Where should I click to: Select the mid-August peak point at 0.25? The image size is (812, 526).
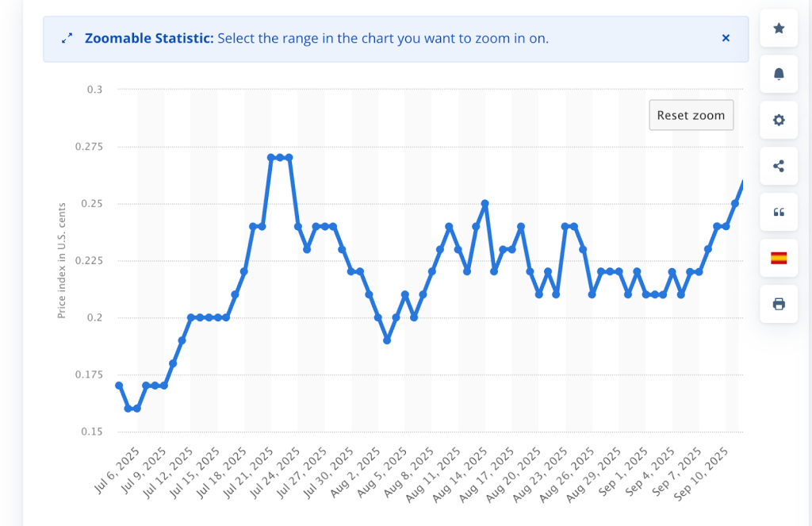[x=485, y=204]
